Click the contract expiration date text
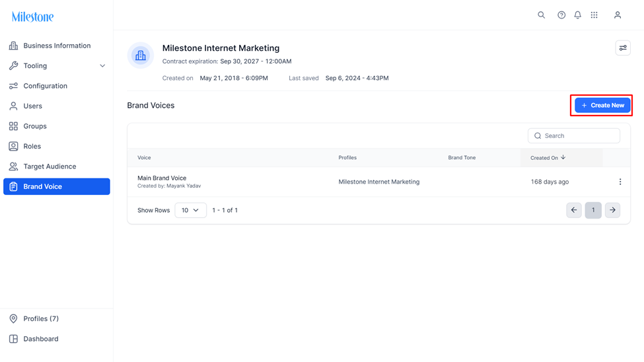This screenshot has width=644, height=362. pyautogui.click(x=256, y=61)
